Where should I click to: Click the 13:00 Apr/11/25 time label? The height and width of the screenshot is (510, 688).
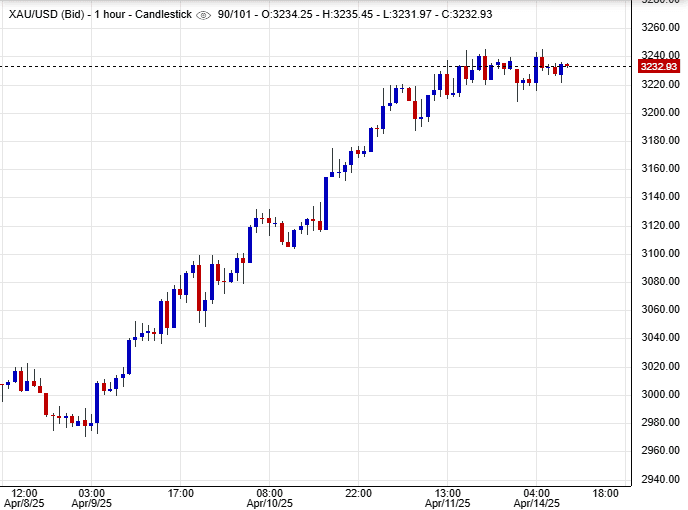click(448, 499)
